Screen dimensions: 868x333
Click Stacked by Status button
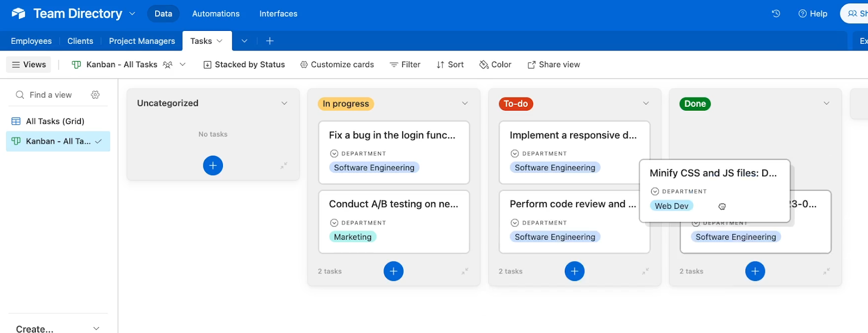(x=244, y=65)
